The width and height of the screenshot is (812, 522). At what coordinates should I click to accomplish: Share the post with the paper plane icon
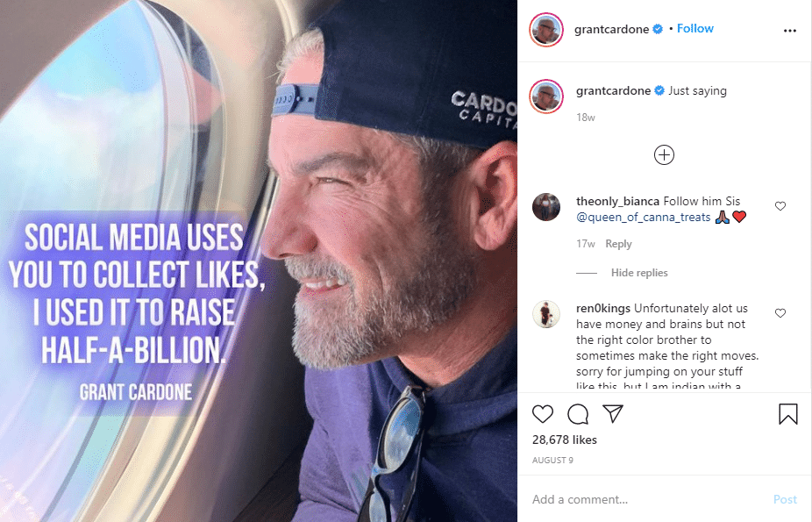pos(613,412)
